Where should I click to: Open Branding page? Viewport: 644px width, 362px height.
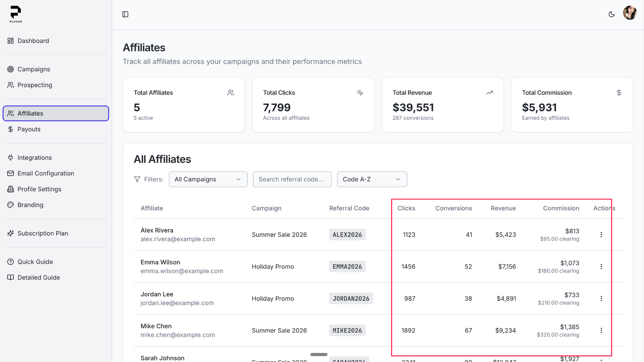coord(56,205)
